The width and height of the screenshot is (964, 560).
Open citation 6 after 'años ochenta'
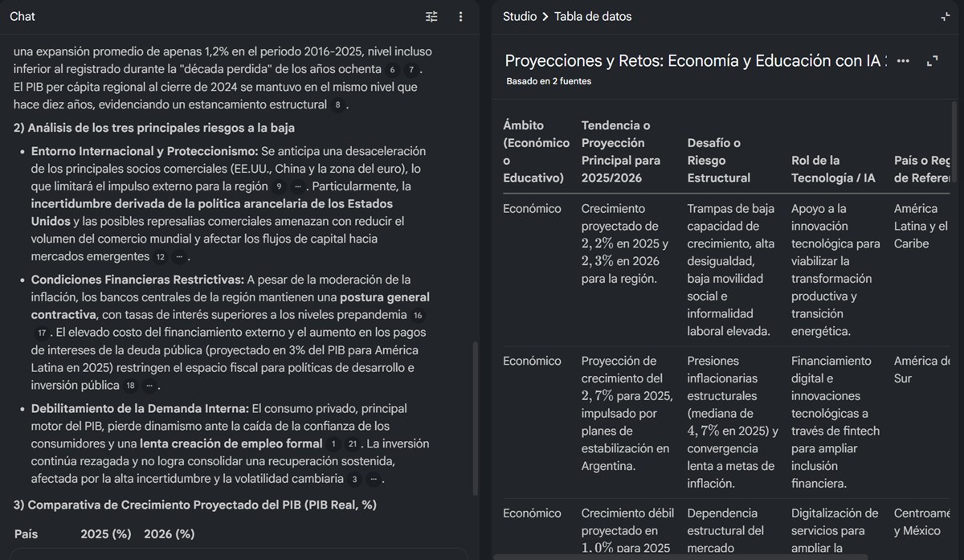click(392, 70)
